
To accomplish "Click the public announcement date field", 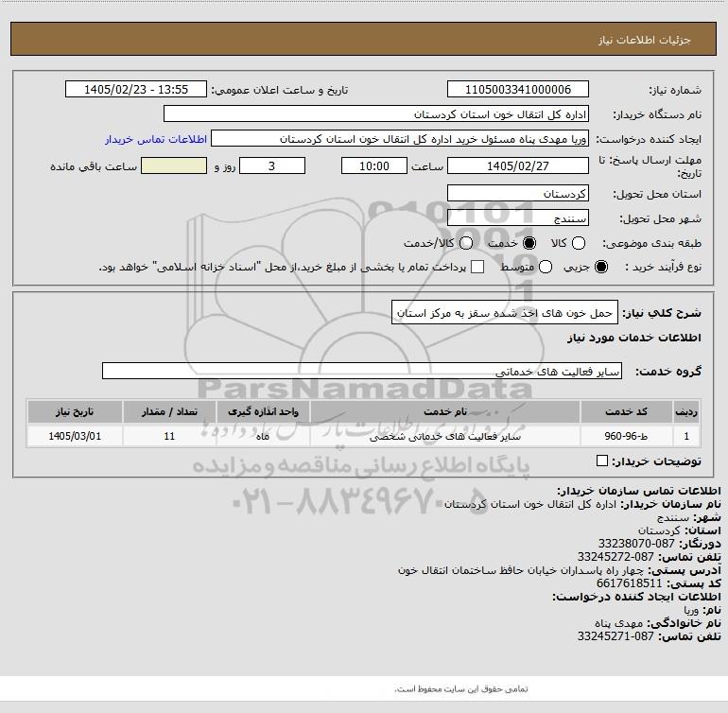I will tap(136, 89).
